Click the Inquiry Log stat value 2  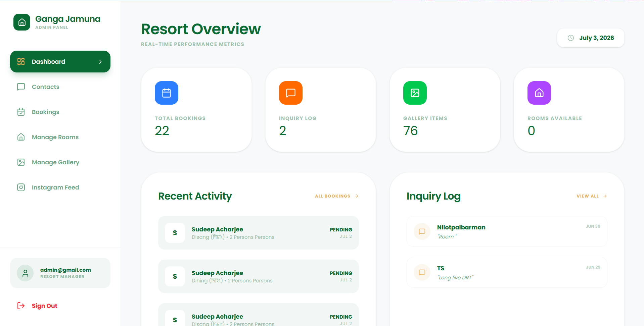coord(283,131)
